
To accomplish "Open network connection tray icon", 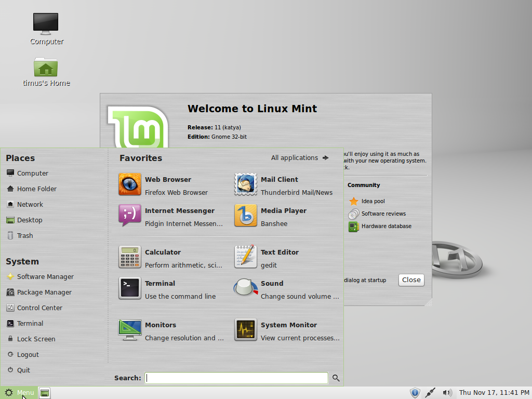I will 430,393.
